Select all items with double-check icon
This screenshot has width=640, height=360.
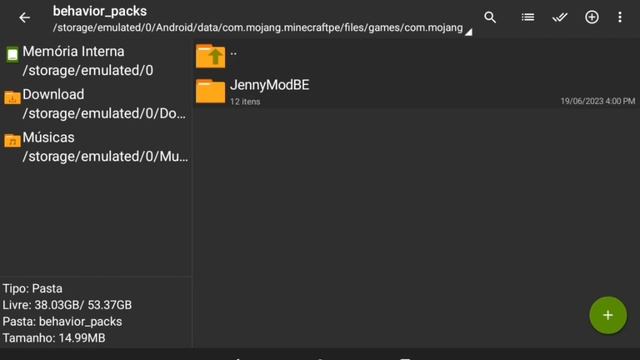coord(560,17)
